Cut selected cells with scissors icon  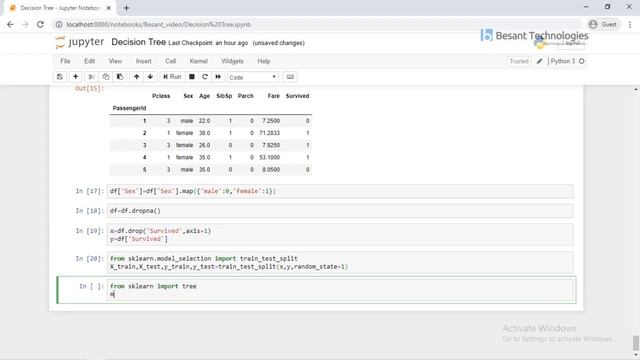91,77
